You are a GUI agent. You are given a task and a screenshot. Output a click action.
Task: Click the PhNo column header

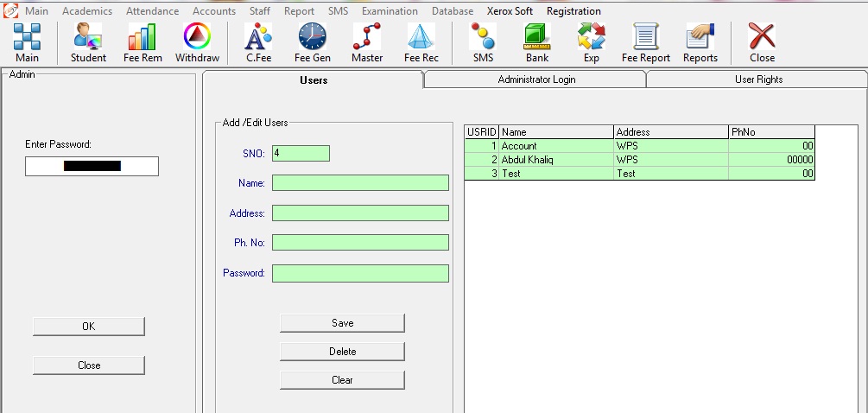click(x=771, y=131)
